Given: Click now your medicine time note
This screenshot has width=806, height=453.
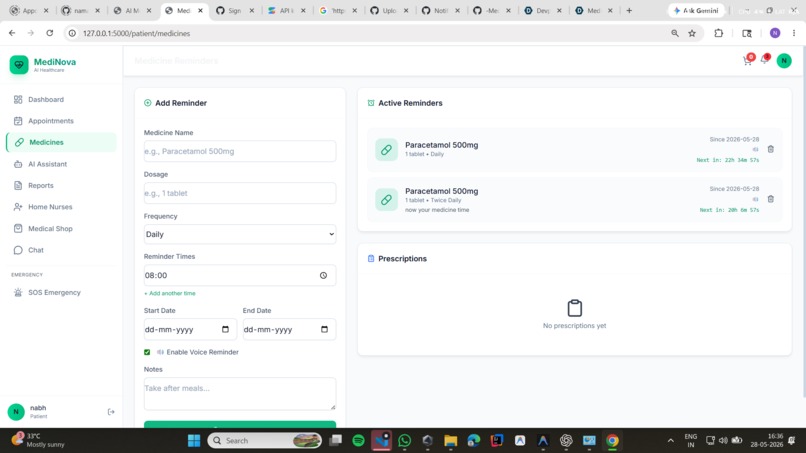Looking at the screenshot, I should [x=437, y=210].
